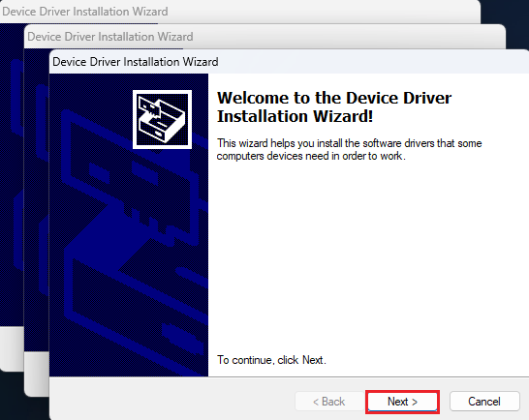
Task: Click blank white area of the welcome page
Action: point(368,256)
